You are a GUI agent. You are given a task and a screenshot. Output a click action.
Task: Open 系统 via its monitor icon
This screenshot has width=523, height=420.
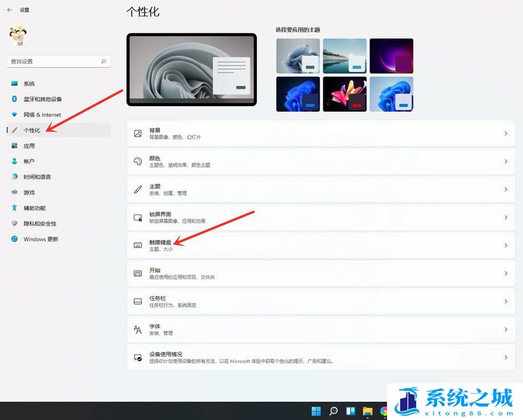[14, 83]
